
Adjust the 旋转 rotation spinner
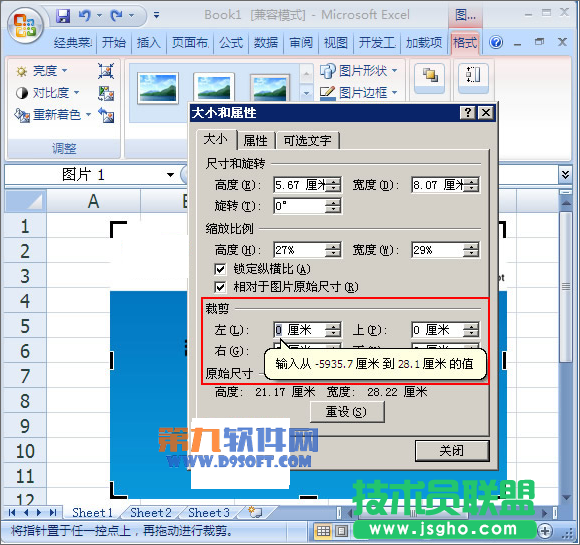pos(333,206)
